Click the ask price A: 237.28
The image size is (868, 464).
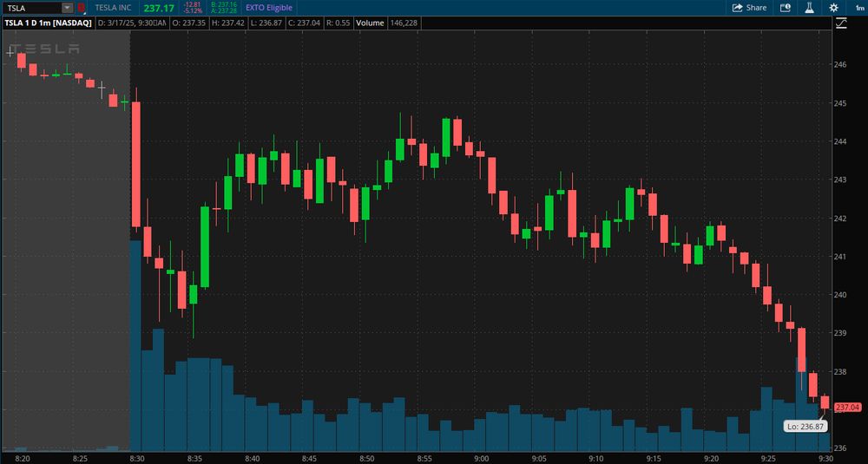224,10
